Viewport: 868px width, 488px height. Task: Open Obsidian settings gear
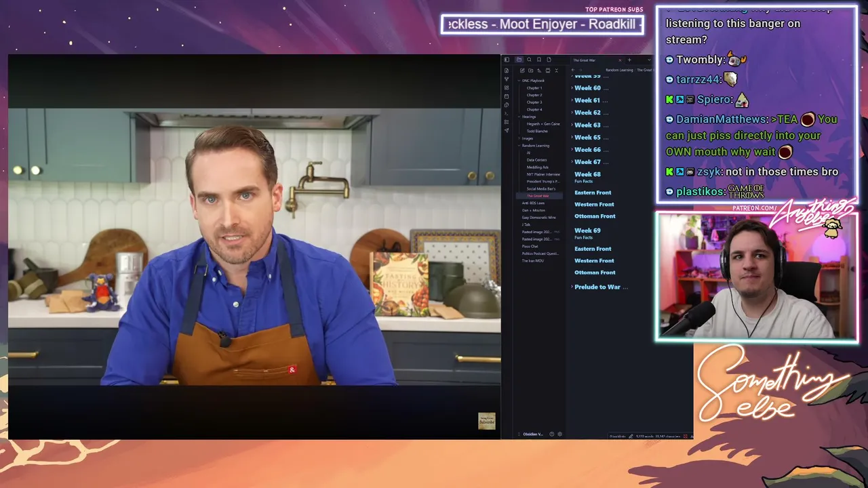pyautogui.click(x=559, y=434)
